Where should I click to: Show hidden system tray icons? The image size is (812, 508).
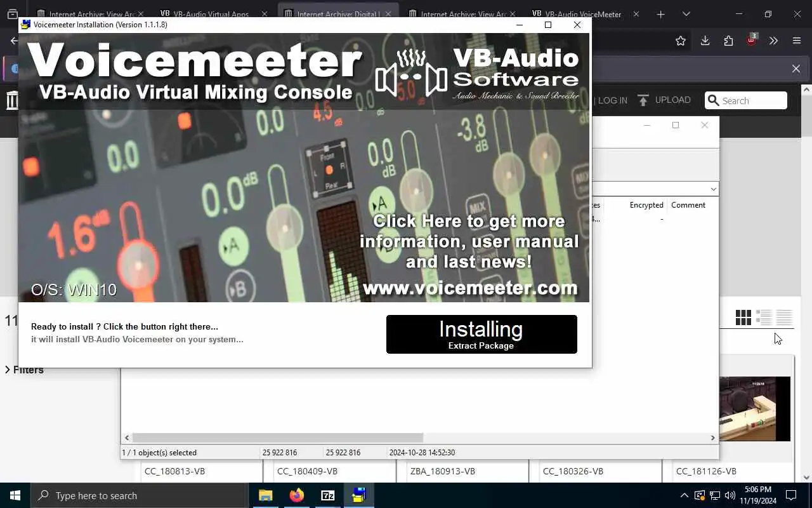click(x=684, y=495)
